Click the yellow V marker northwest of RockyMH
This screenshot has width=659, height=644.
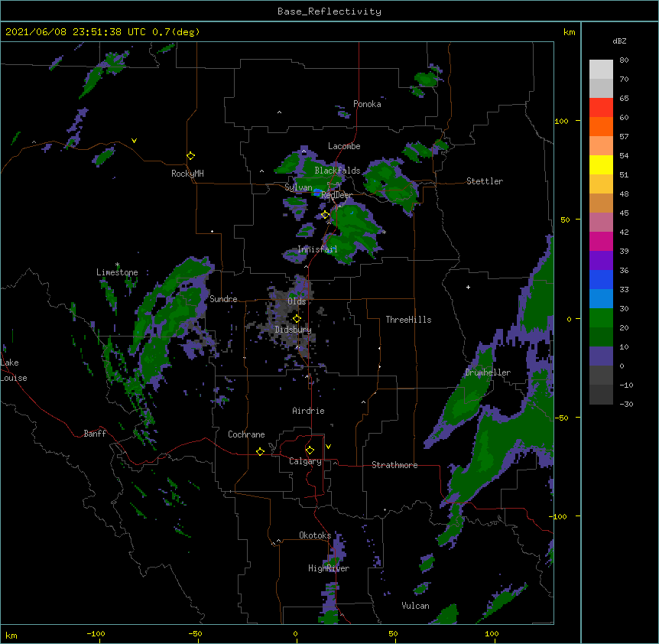coord(134,141)
